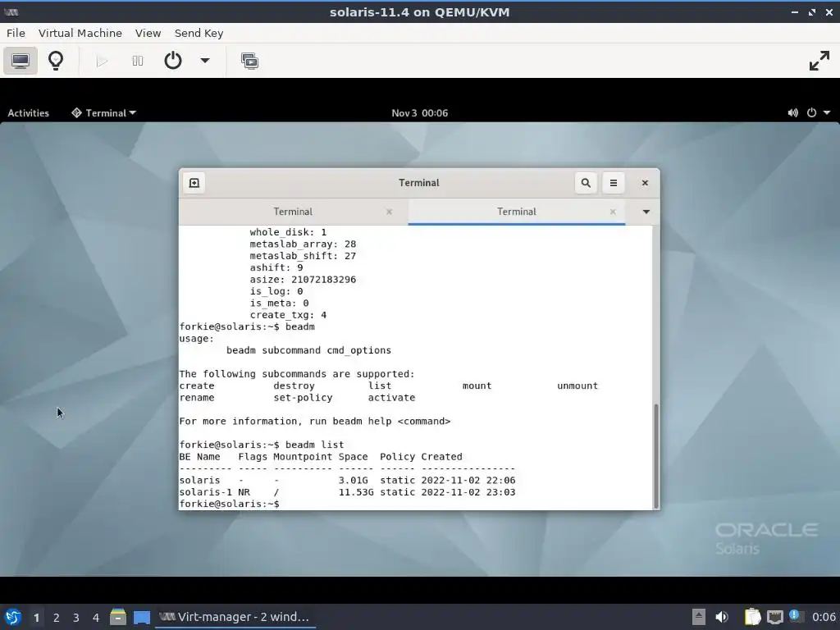
Task: Toggle fullscreen view of the VM
Action: pos(819,61)
